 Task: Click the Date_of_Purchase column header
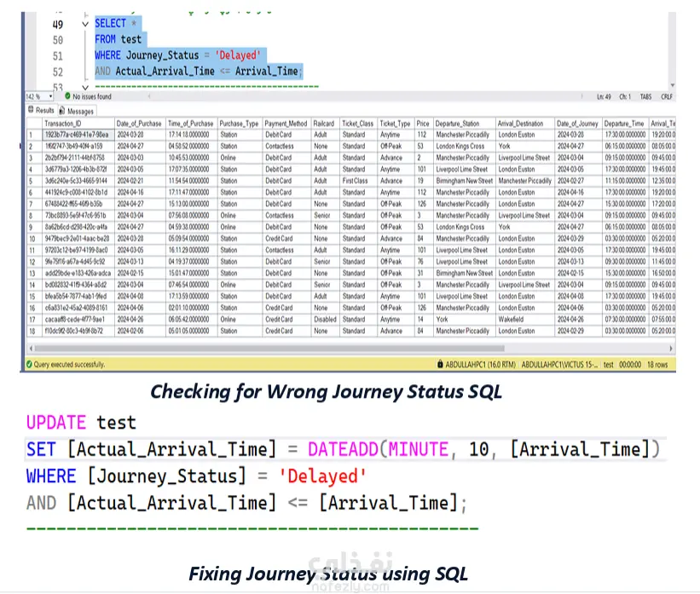tap(140, 124)
